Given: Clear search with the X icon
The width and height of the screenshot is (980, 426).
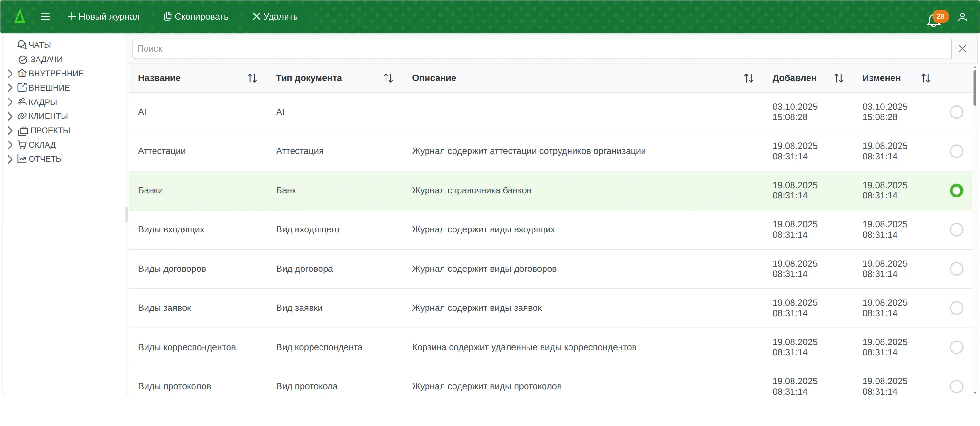Looking at the screenshot, I should 962,49.
